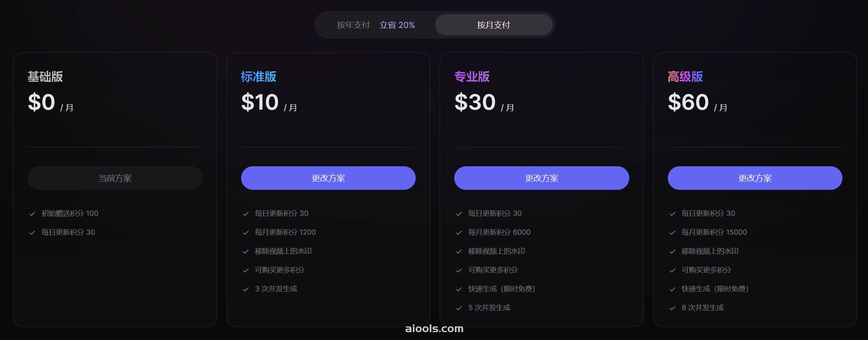Click the disabled 当前方案 button
This screenshot has height=340, width=868.
(x=115, y=178)
